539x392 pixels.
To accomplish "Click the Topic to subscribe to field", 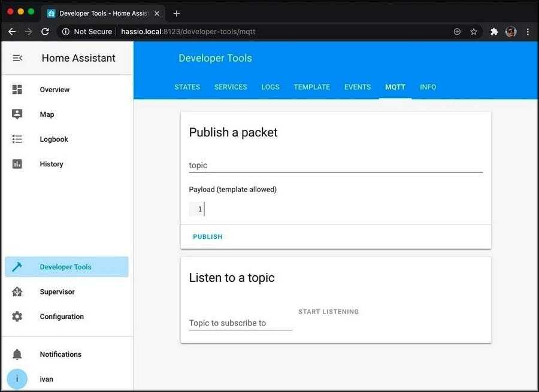I will (240, 323).
